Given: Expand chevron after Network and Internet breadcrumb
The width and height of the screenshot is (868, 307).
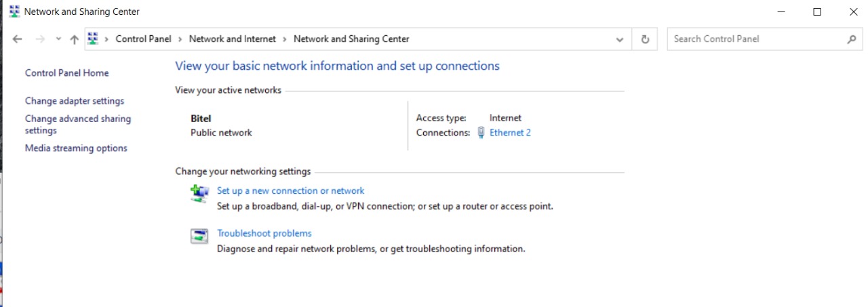Looking at the screenshot, I should pos(285,39).
